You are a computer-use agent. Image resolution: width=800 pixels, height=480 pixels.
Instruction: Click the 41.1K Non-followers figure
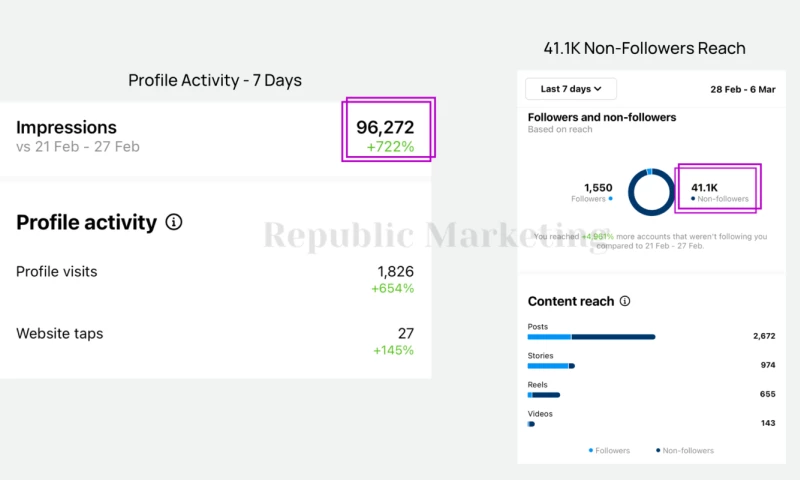click(705, 187)
